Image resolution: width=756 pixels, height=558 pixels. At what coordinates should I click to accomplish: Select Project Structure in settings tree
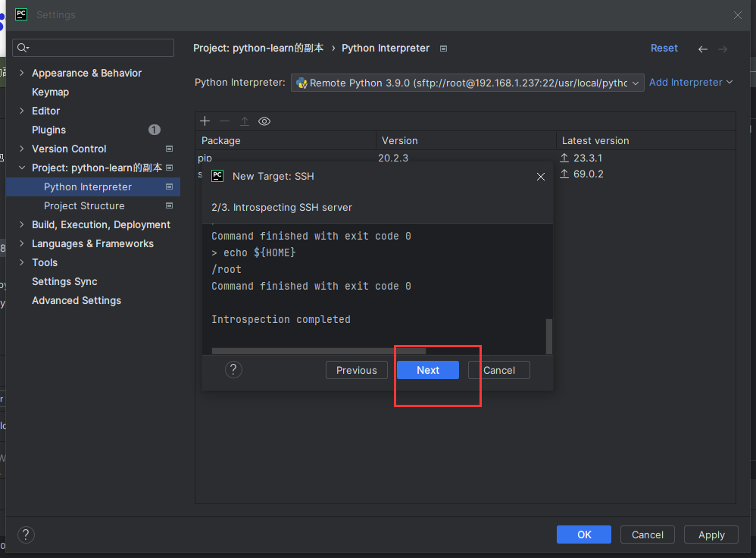[84, 205]
